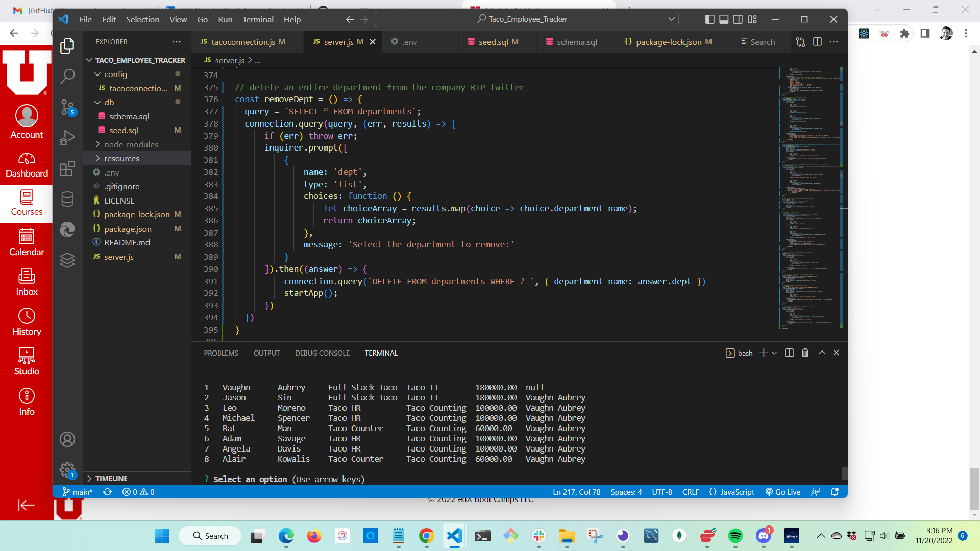Click the code minimap on the right
The height and width of the screenshot is (551, 980).
[809, 199]
